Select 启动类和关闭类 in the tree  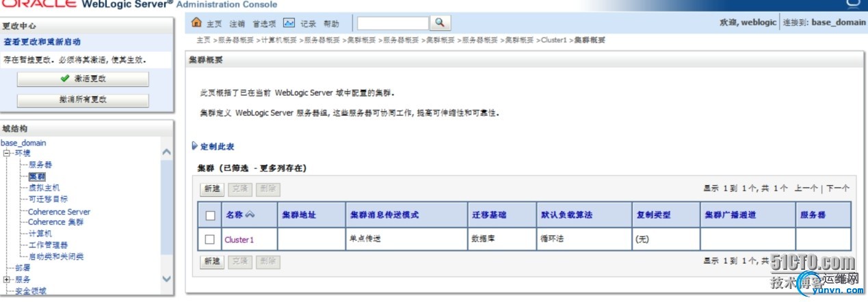pos(56,256)
